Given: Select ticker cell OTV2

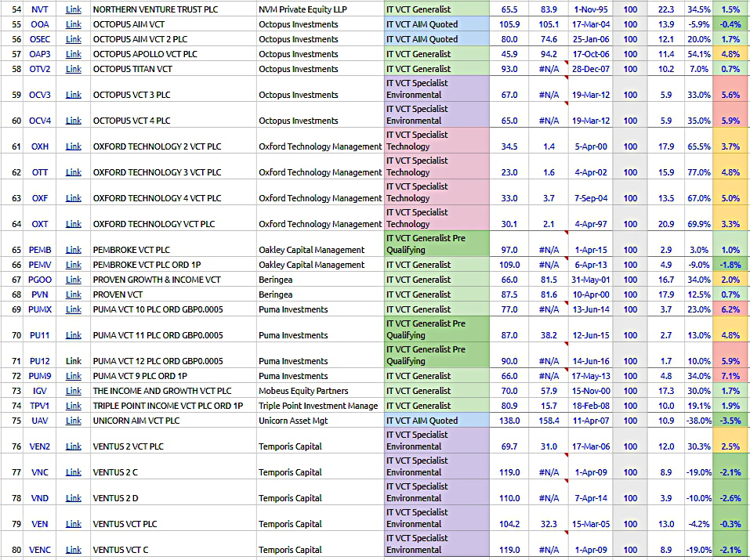Looking at the screenshot, I should tap(40, 69).
